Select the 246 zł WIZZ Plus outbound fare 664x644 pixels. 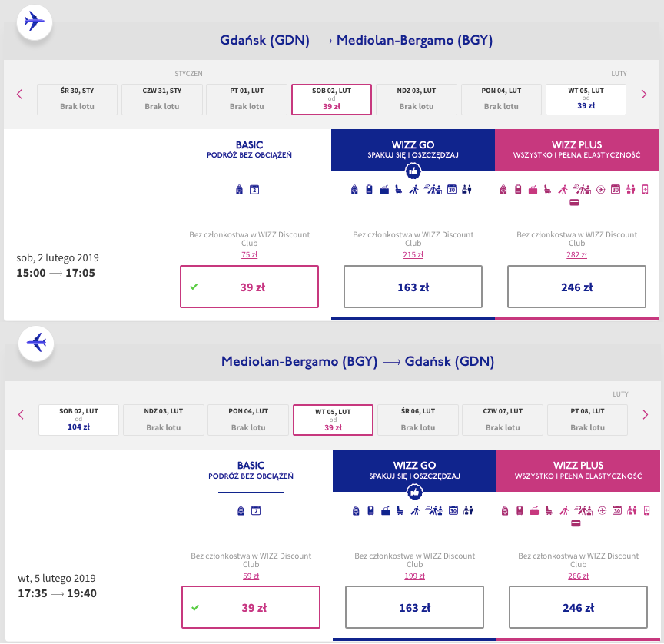(x=577, y=287)
